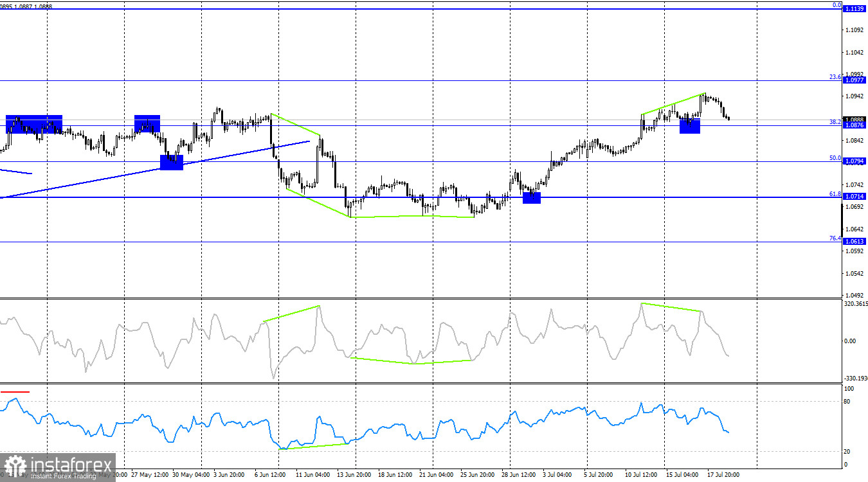Click the 80 value on RSI scale
868x482 pixels.
[x=847, y=401]
